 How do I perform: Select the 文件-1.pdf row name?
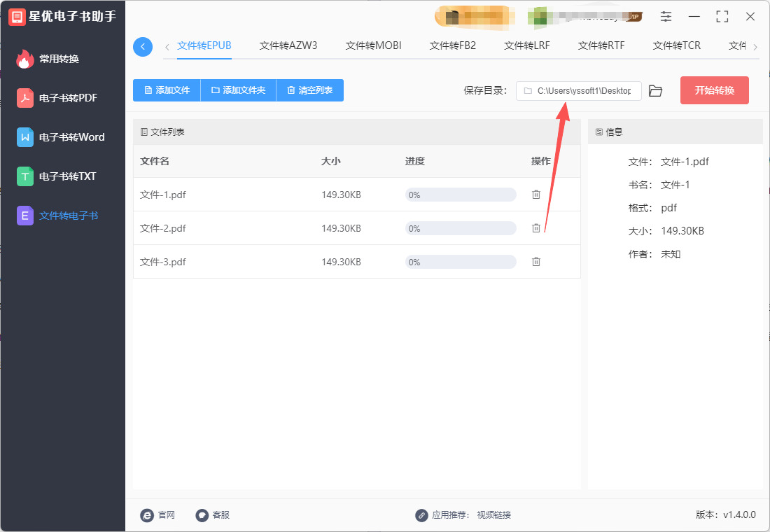point(163,195)
